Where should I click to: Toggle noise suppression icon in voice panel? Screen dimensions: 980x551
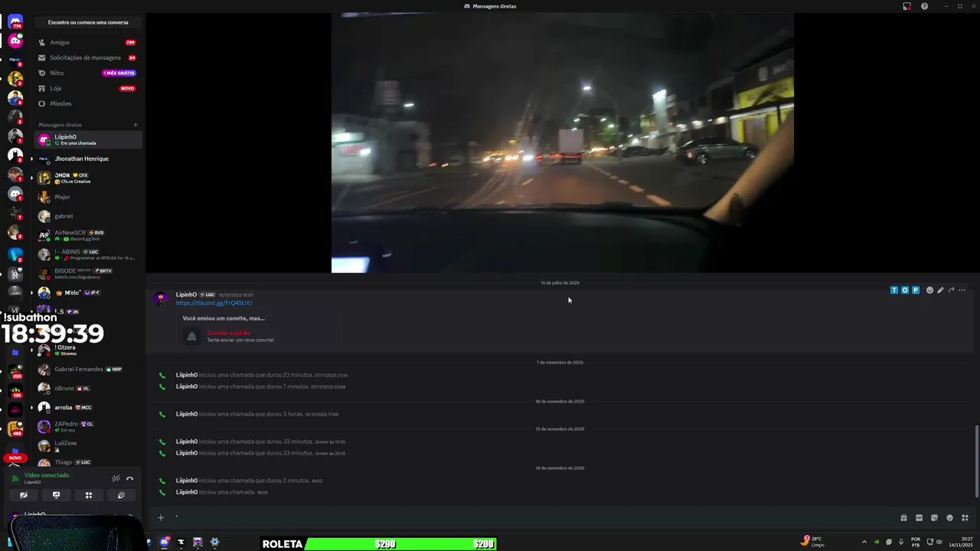(x=116, y=478)
